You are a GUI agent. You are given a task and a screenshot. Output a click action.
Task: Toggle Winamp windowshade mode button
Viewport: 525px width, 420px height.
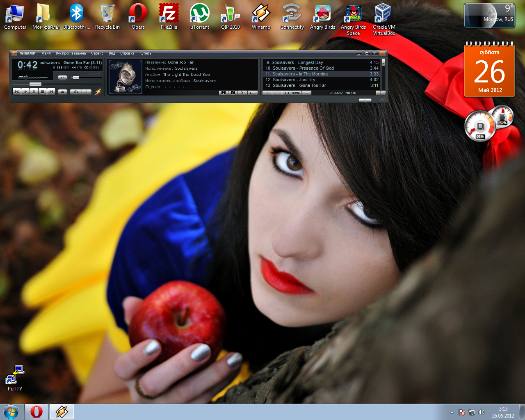[374, 53]
